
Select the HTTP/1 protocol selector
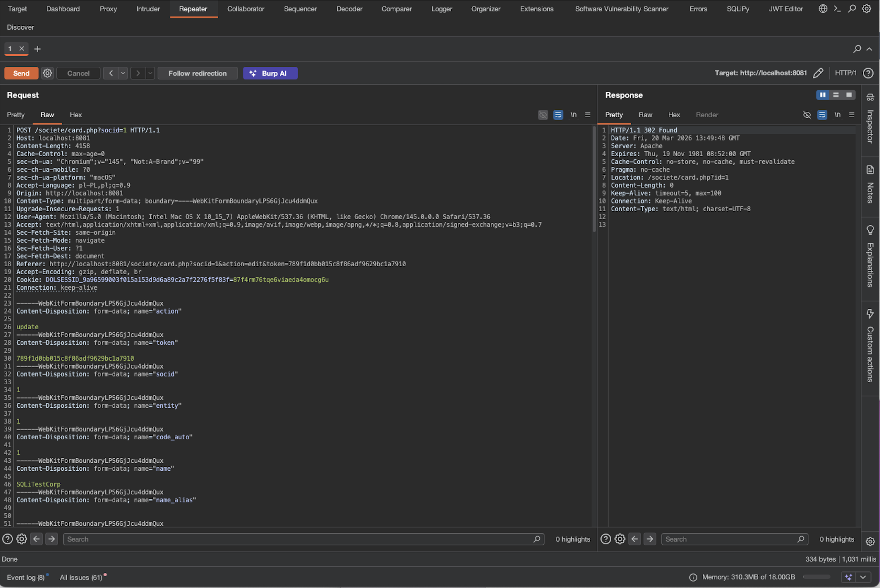845,73
